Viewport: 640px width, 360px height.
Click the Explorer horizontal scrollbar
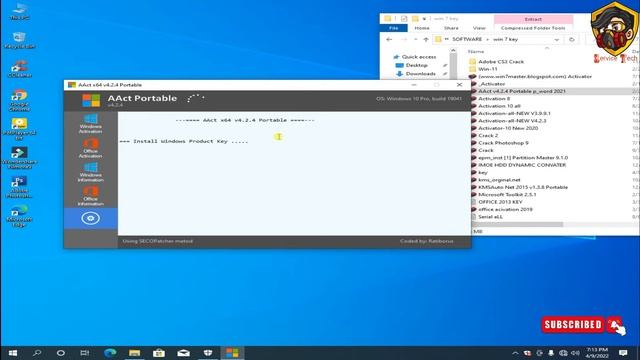518,224
